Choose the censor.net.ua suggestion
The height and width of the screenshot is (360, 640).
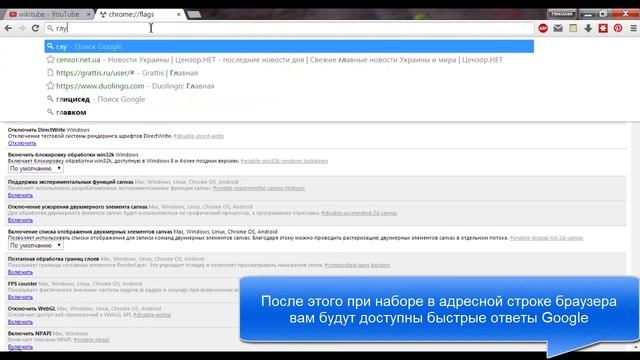click(289, 60)
